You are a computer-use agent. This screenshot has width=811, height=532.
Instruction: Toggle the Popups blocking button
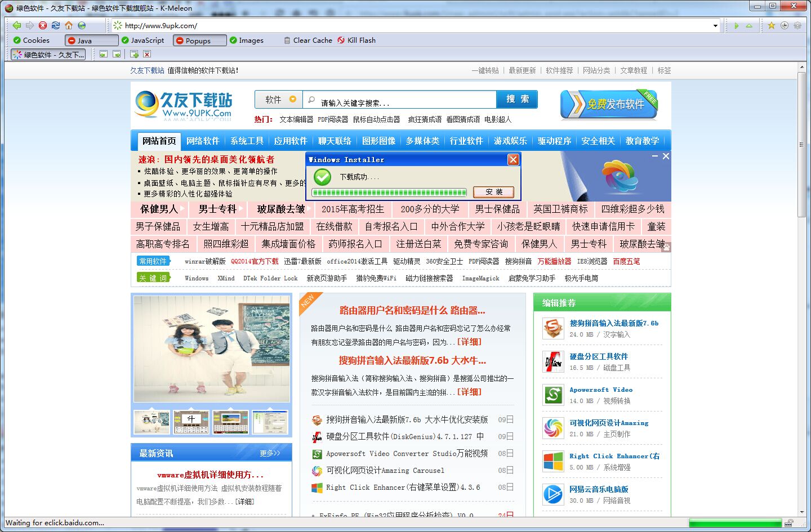(200, 41)
